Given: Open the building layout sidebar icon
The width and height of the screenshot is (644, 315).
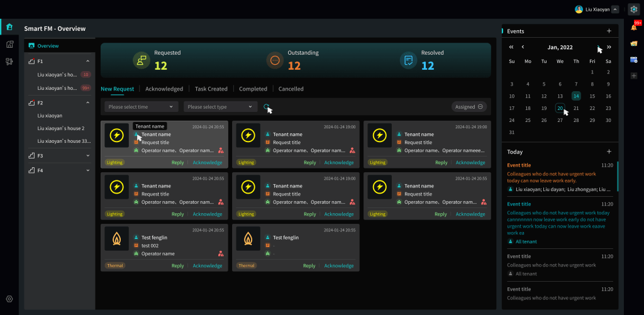Looking at the screenshot, I should [9, 45].
